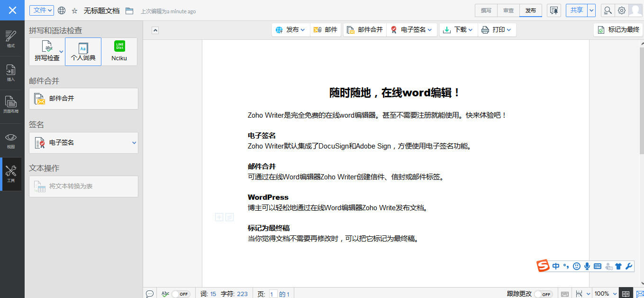
Task: Open the 插入 (Insert) sidebar panel
Action: 11,73
